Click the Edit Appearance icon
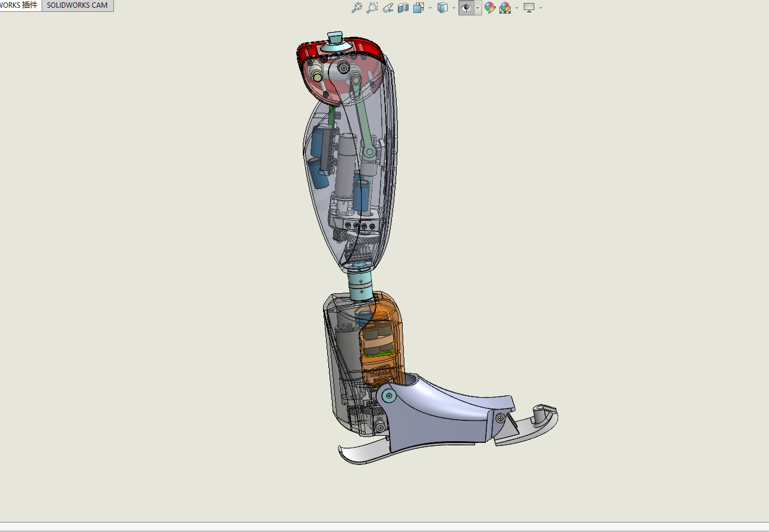Viewport: 769px width, 532px height. pos(490,8)
